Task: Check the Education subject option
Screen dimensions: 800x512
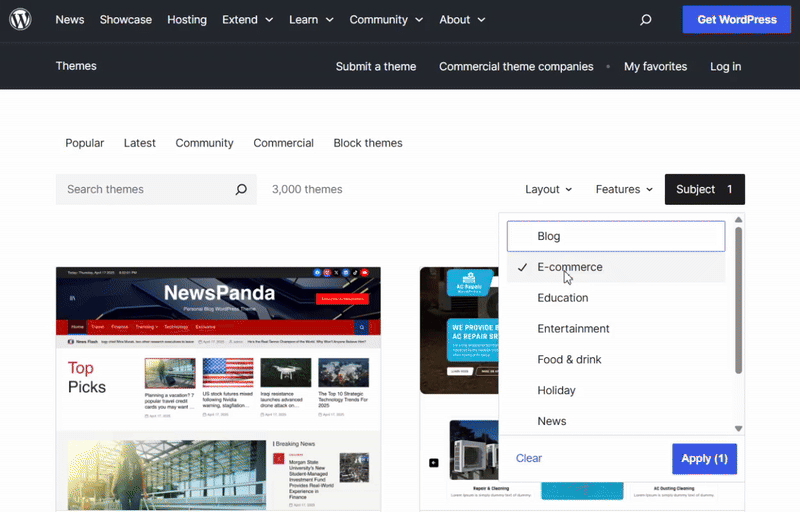Action: 616,298
